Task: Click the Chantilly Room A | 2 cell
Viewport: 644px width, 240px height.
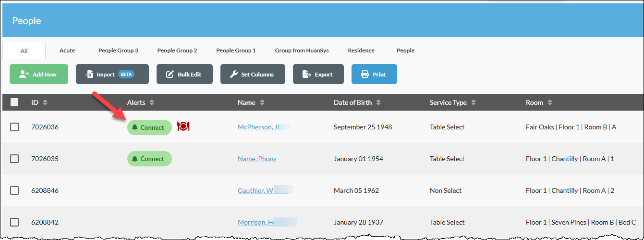Action: point(570,190)
